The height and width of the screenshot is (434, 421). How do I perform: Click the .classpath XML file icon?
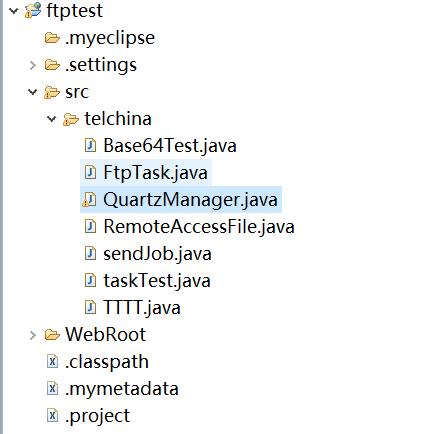pos(52,362)
